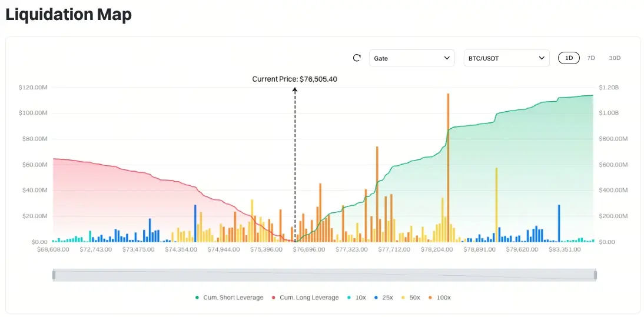Click the range slider track under chart
The width and height of the screenshot is (644, 317).
(x=324, y=275)
